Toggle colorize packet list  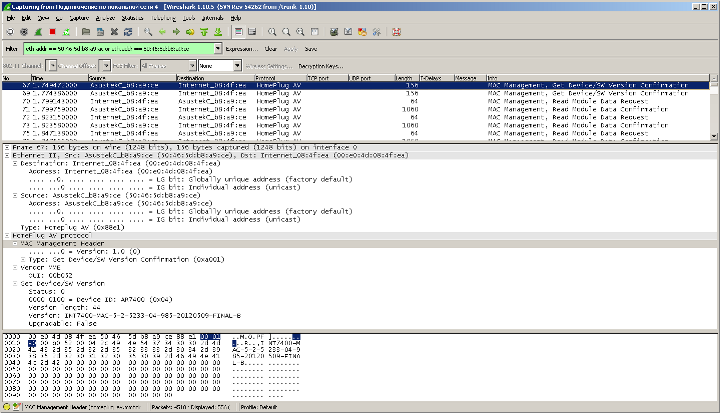pyautogui.click(x=238, y=32)
